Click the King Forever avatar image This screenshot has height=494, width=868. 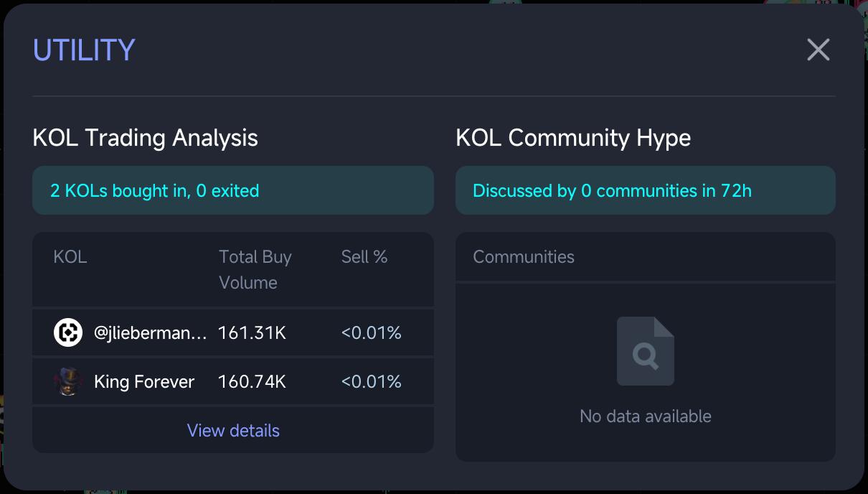[x=68, y=381]
